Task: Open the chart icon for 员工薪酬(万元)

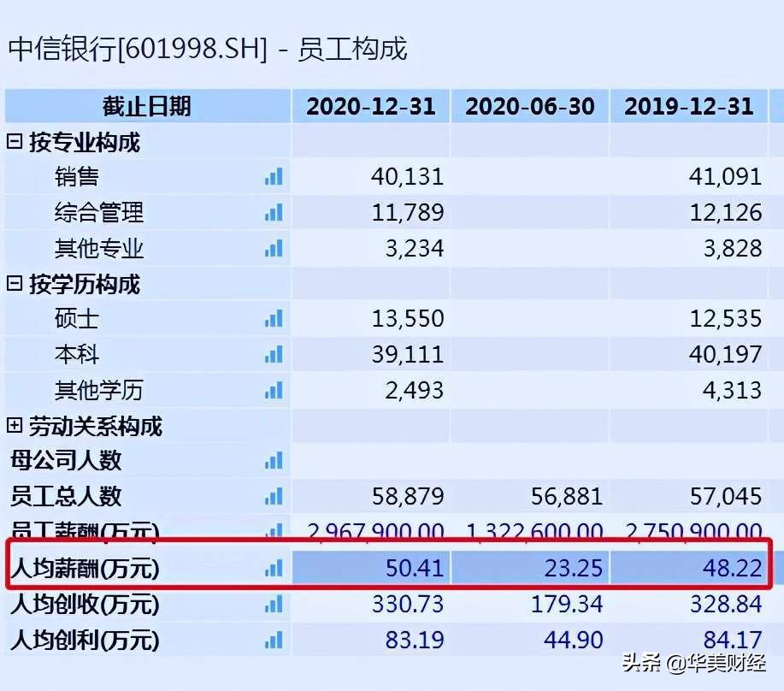Action: tap(274, 532)
